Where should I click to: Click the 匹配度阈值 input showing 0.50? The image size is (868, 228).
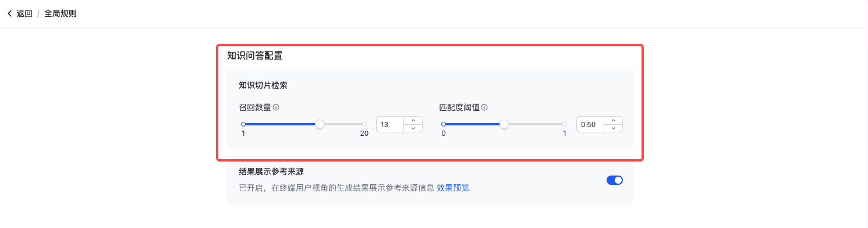pyautogui.click(x=591, y=125)
